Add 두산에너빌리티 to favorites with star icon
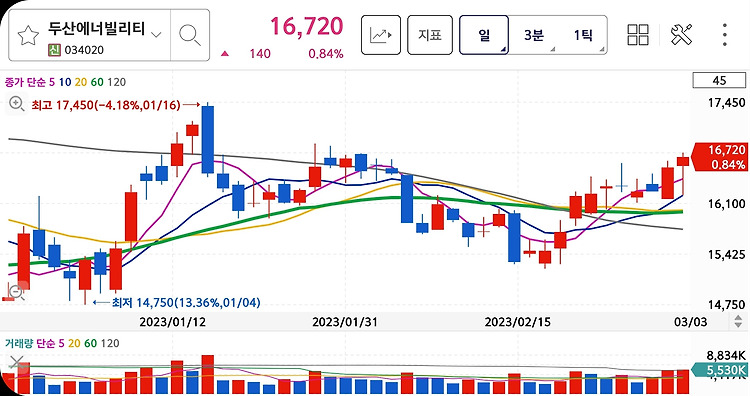The height and width of the screenshot is (396, 750). coord(28,35)
